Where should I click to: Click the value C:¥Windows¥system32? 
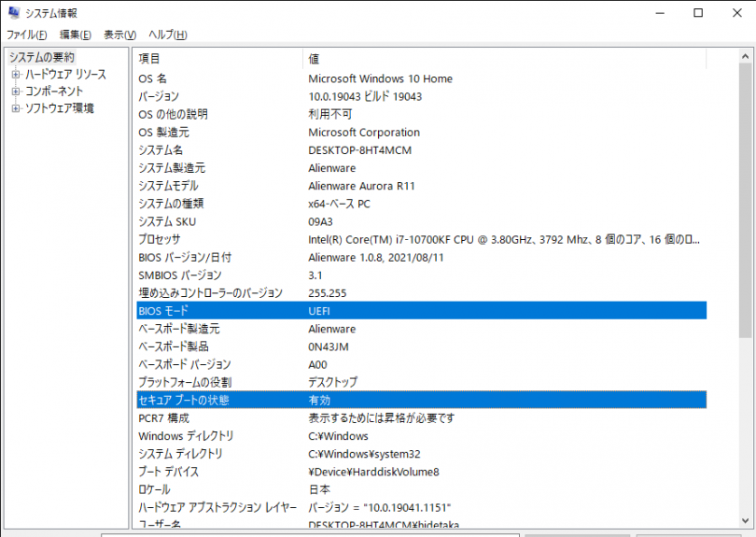click(x=364, y=454)
